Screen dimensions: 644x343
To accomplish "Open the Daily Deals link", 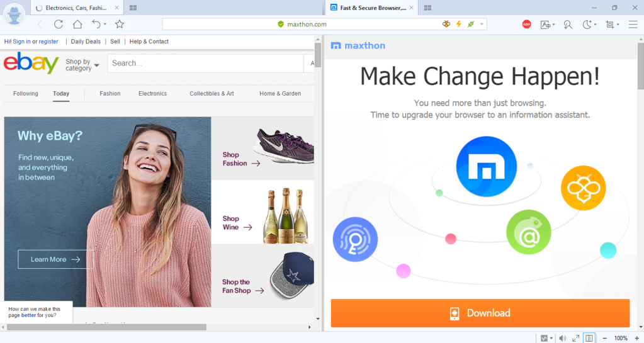I will click(86, 42).
